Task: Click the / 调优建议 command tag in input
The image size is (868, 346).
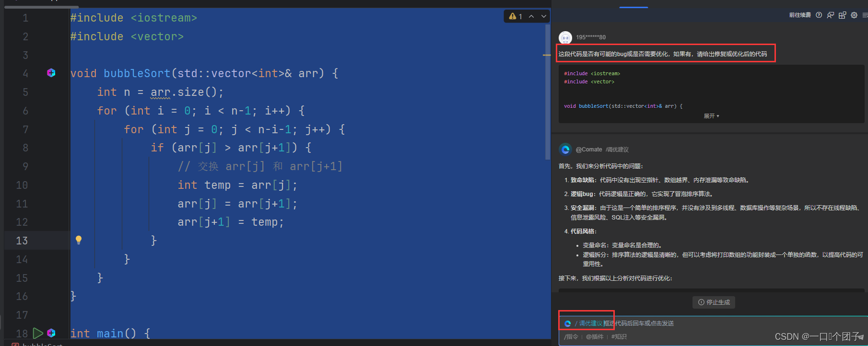Action: point(588,323)
